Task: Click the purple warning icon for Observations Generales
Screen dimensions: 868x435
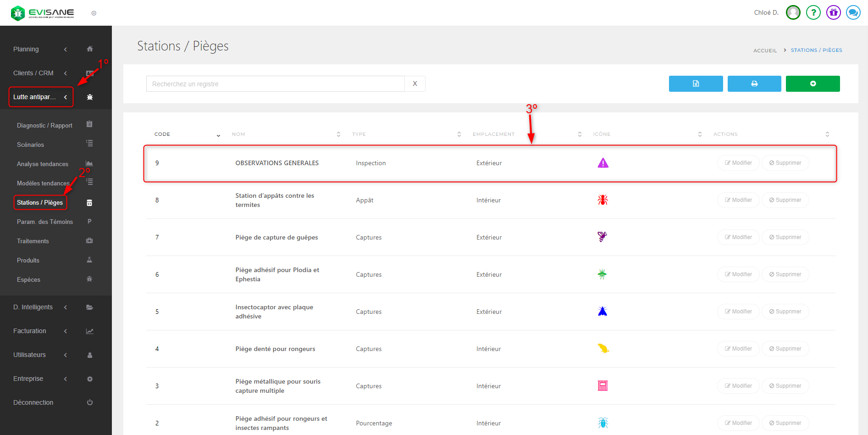Action: 603,163
